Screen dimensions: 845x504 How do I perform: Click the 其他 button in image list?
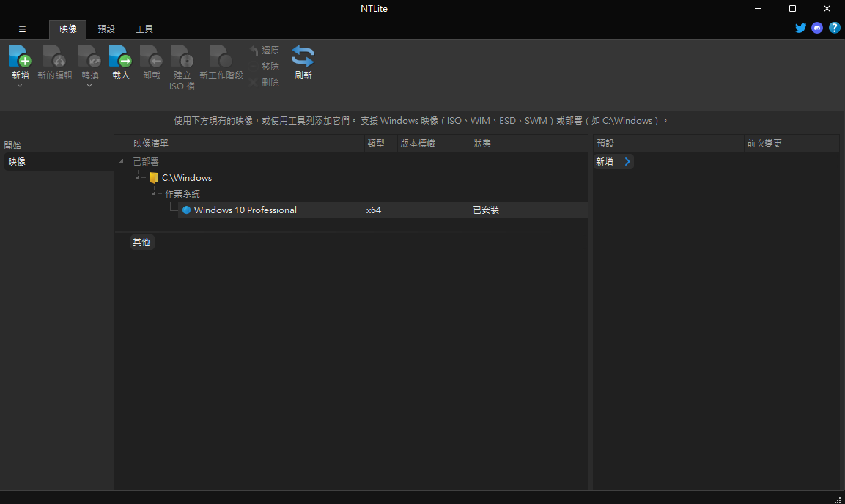141,242
